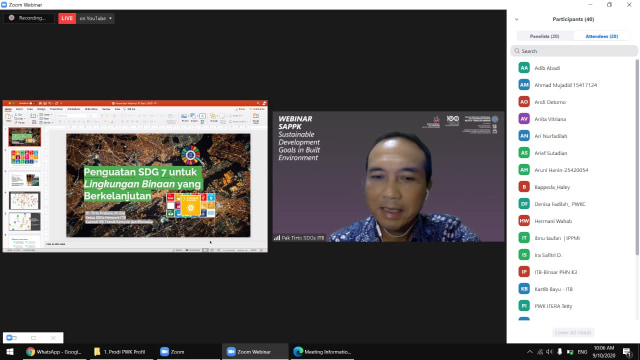Click the AA avatar icon of Adib Abadi

524,68
